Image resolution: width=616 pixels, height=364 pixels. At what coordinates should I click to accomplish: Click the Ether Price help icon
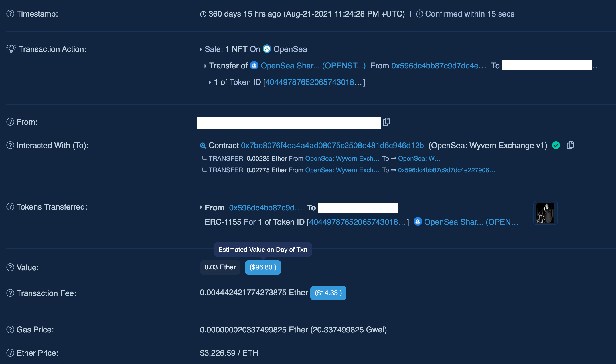coord(10,353)
